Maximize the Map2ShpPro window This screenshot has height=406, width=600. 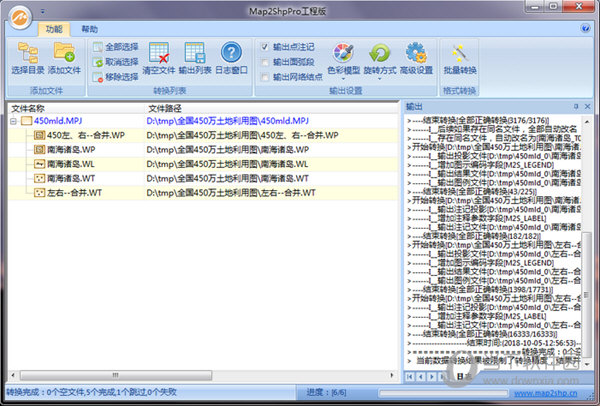[553, 7]
